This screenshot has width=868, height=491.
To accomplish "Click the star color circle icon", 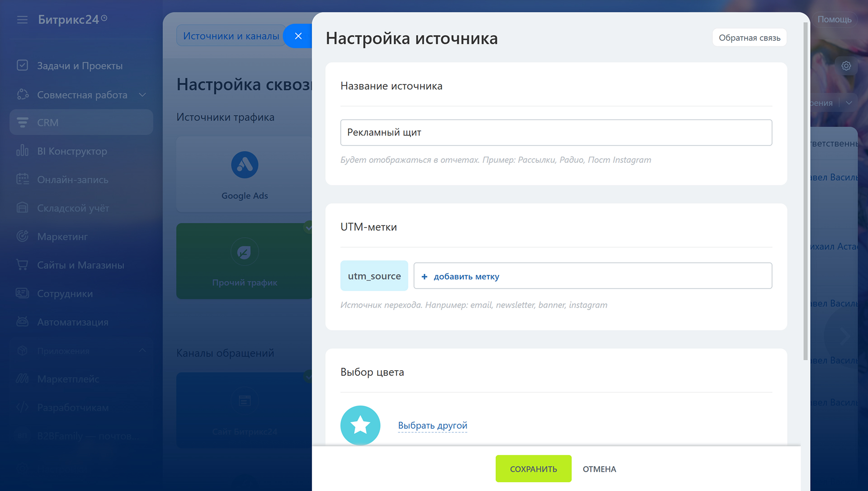I will tap(360, 425).
